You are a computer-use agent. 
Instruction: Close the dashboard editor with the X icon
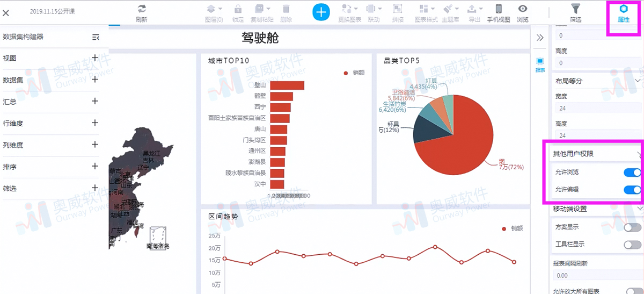coord(6,13)
